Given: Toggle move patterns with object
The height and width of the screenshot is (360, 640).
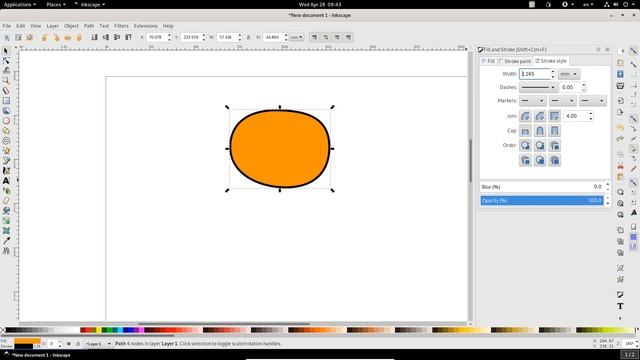Looking at the screenshot, I should pos(349,37).
